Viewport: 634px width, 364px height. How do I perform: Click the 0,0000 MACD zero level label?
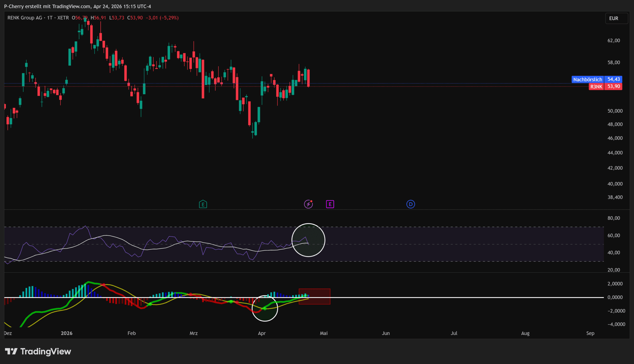(x=615, y=297)
